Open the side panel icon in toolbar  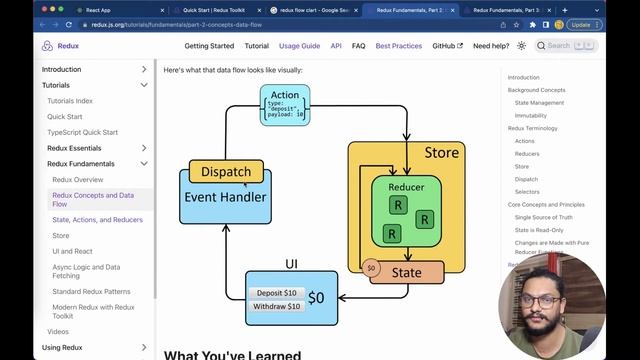point(546,25)
